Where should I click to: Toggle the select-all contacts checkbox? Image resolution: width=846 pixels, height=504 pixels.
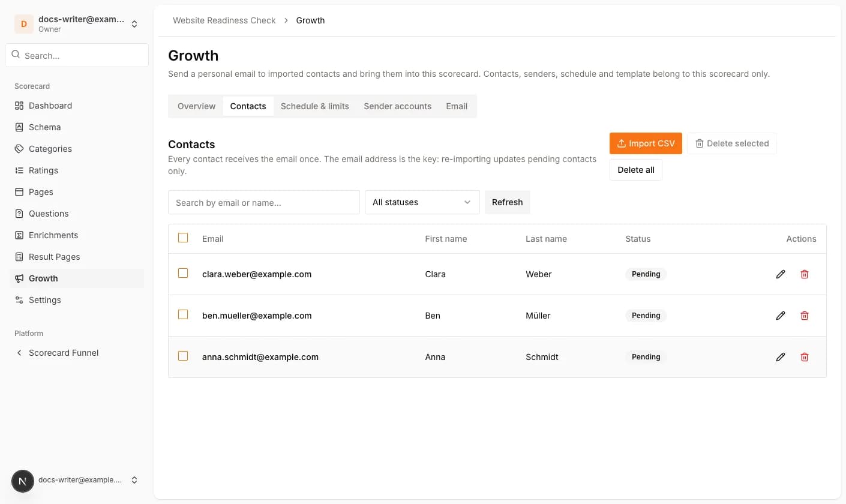(183, 238)
